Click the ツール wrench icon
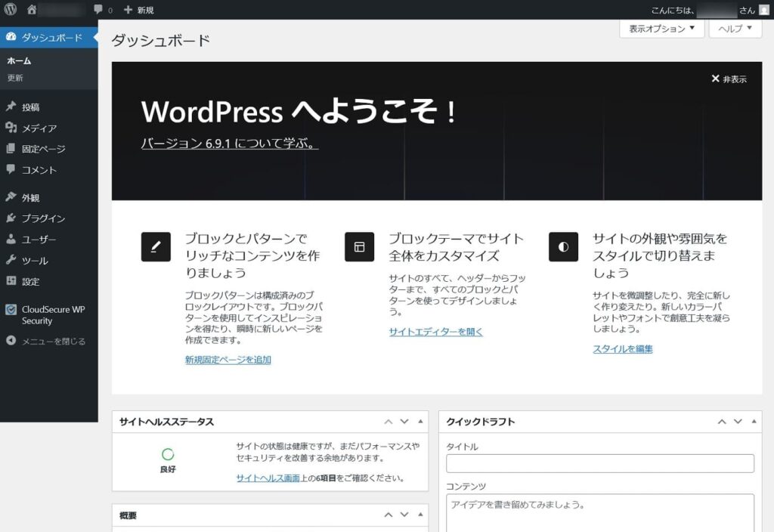The height and width of the screenshot is (532, 774). [x=11, y=260]
